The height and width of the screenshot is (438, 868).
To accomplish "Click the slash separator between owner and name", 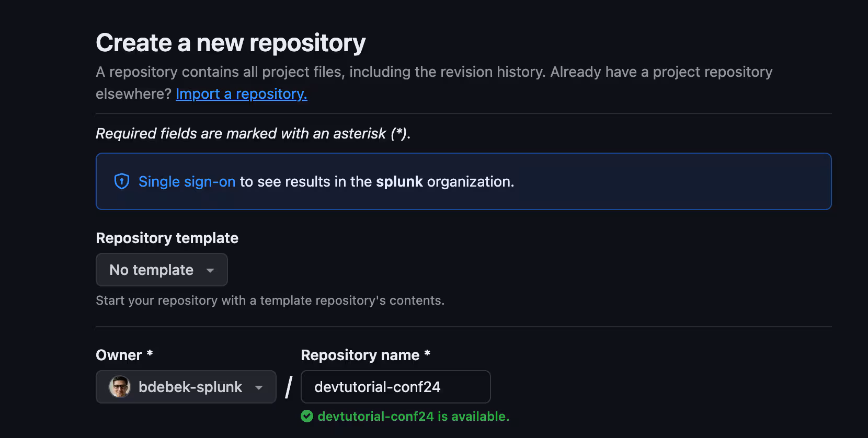I will click(289, 387).
